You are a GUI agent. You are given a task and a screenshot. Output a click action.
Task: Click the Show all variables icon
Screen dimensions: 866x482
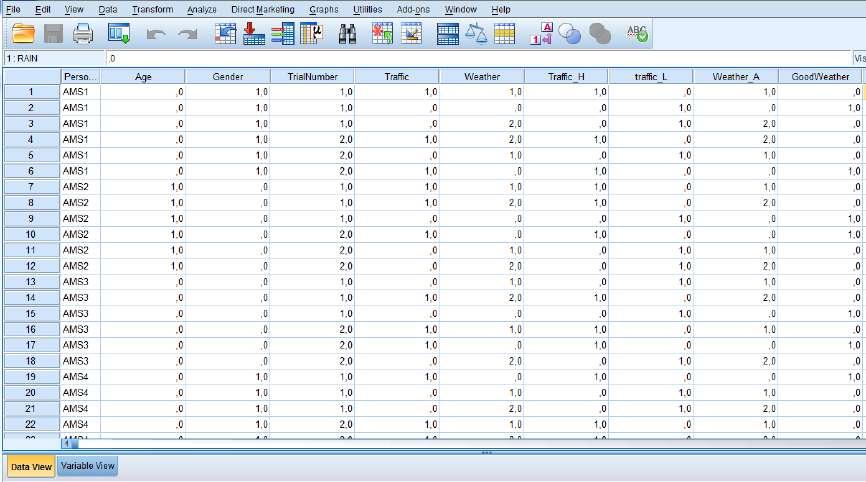click(x=600, y=34)
